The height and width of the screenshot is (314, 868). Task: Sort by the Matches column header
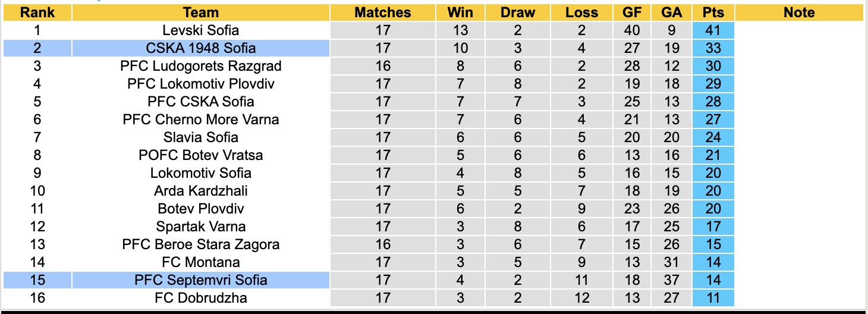tap(382, 12)
